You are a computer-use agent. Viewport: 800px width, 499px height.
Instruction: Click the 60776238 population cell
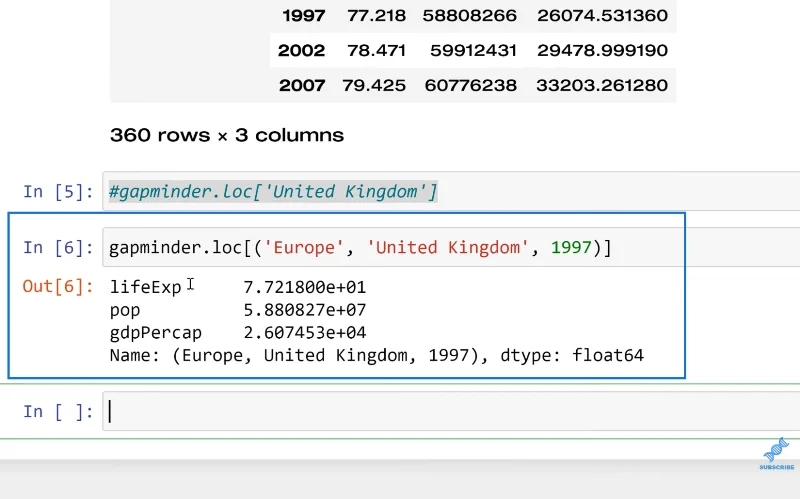point(470,85)
